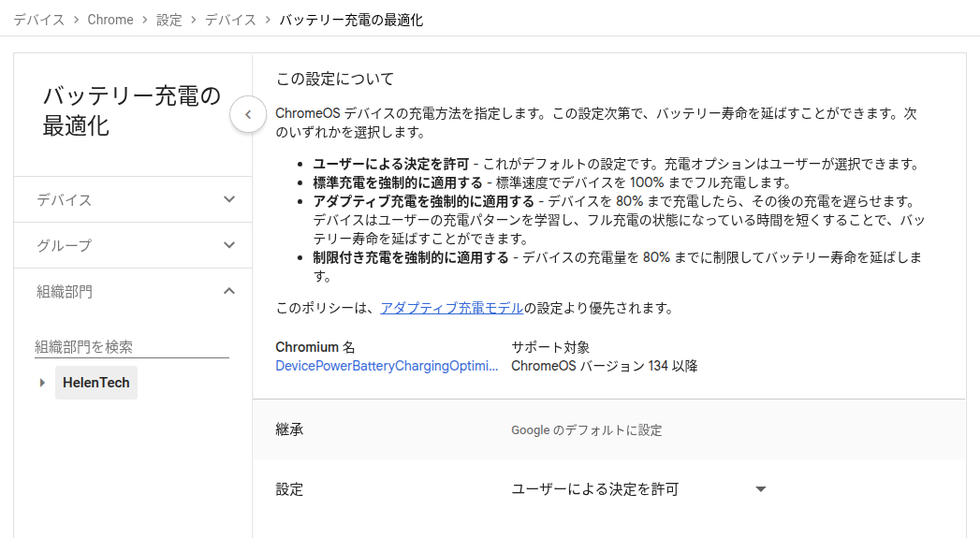
Task: Click the デバイス breadcrumb after 設定
Action: (x=230, y=20)
